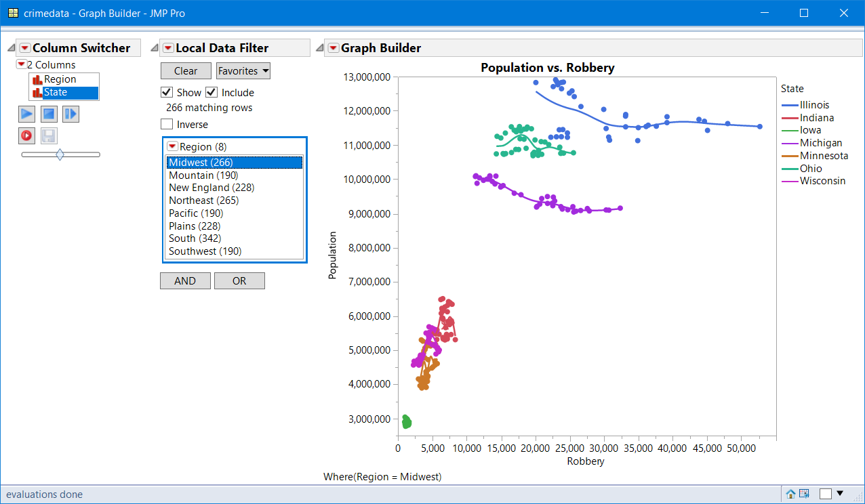The image size is (865, 504).
Task: Stop the Column Switcher animation
Action: [x=49, y=114]
